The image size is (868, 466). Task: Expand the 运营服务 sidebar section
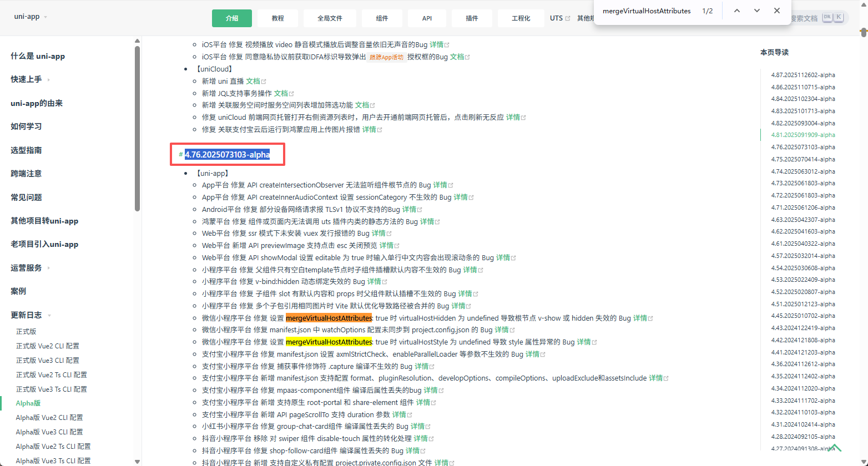(x=49, y=268)
